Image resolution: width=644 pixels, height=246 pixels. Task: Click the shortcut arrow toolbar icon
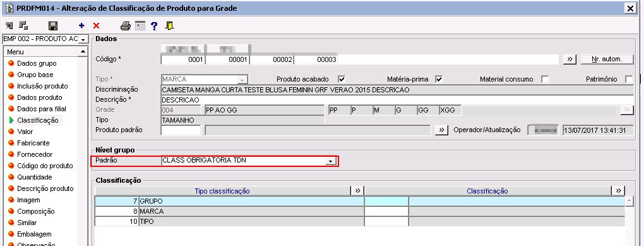click(9, 25)
